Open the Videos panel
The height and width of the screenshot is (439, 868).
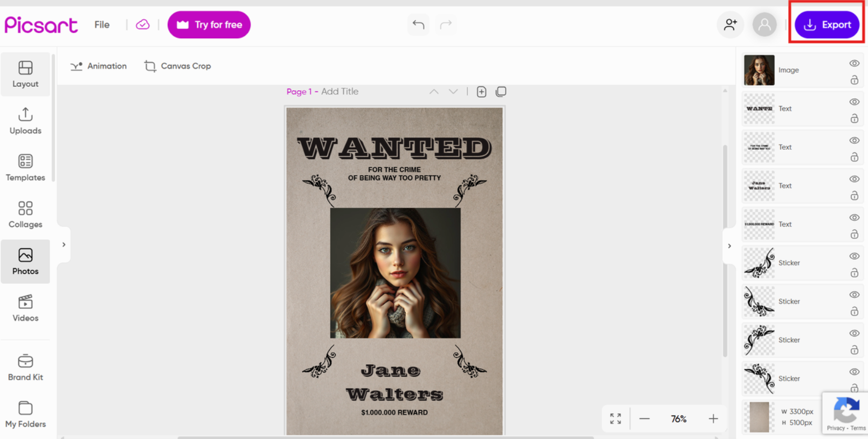(25, 308)
